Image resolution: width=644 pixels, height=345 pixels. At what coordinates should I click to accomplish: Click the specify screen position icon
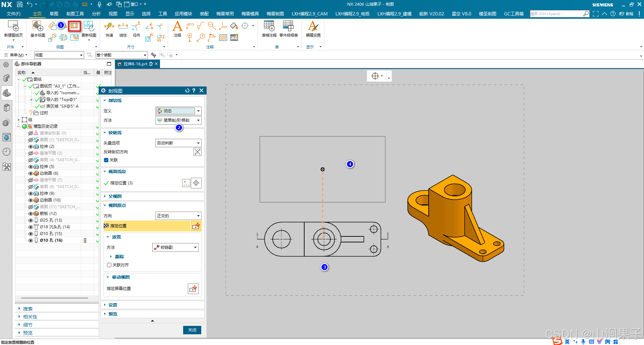[193, 289]
